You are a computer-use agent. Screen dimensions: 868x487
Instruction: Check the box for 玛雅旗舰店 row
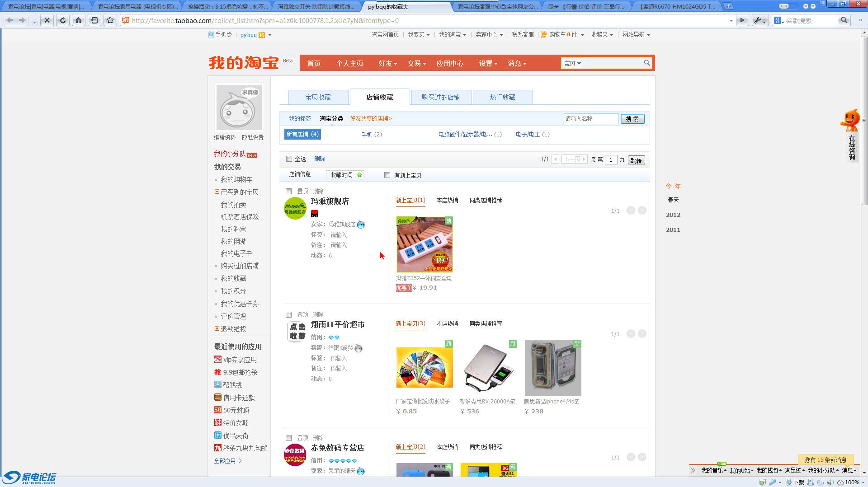pos(288,192)
